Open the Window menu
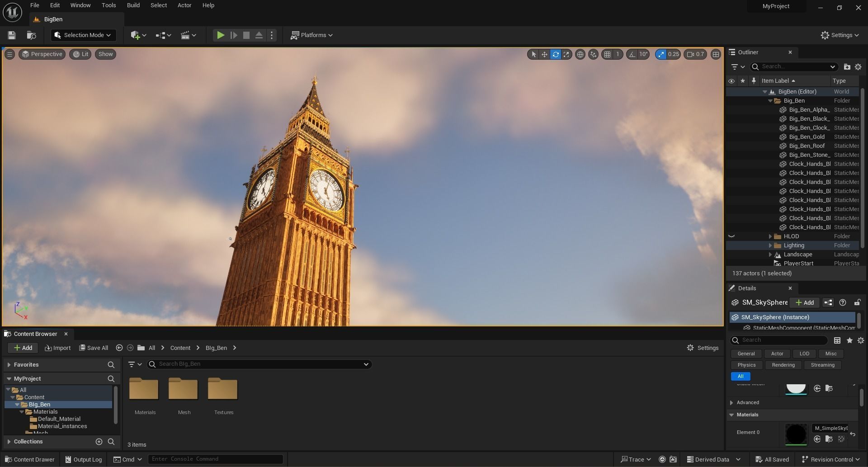The height and width of the screenshot is (467, 868). [80, 5]
